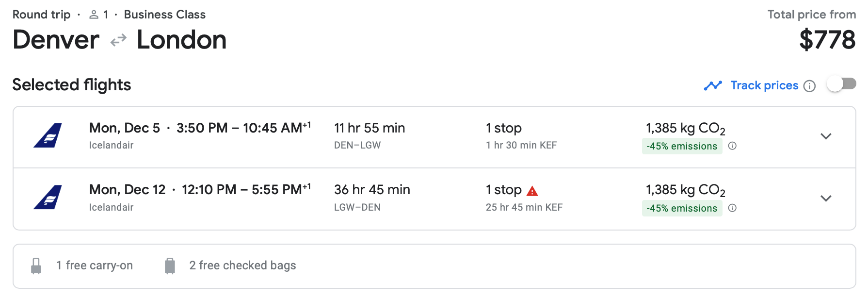Click the Track prices link text
868x298 pixels.
[x=764, y=85]
